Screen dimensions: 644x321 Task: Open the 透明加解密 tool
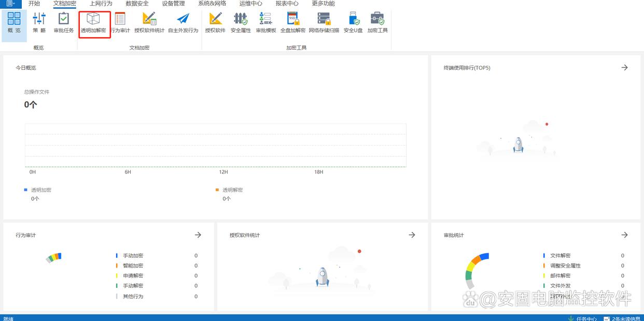pos(93,23)
